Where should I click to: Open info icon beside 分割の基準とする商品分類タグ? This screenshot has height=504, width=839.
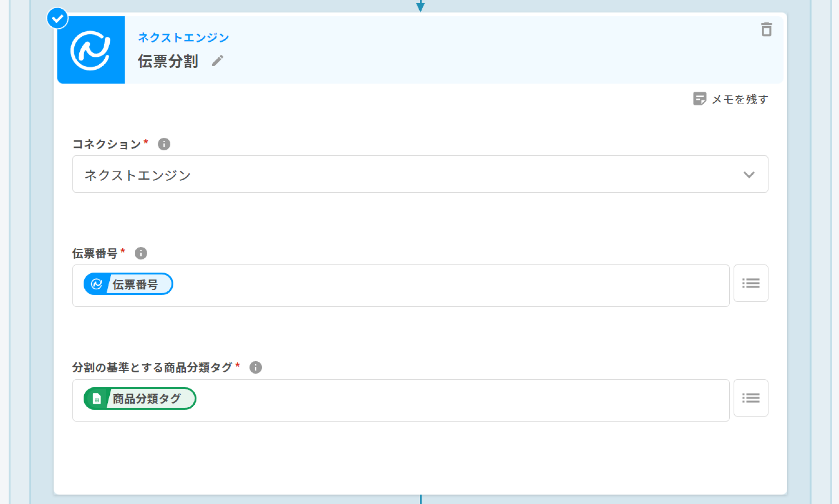(255, 367)
